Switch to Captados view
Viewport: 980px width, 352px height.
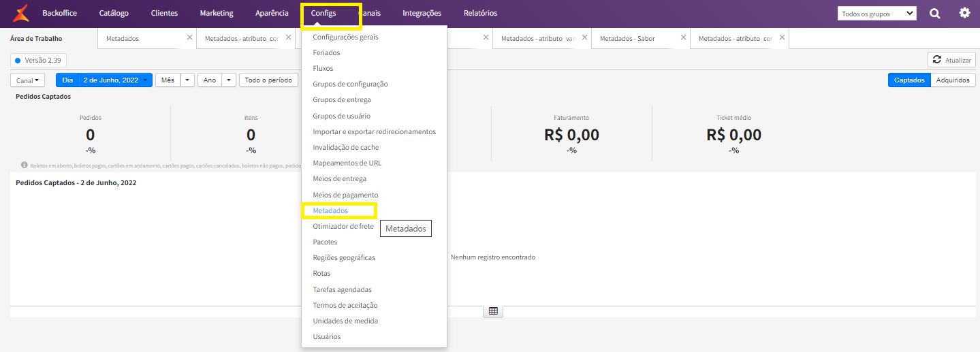(x=909, y=80)
